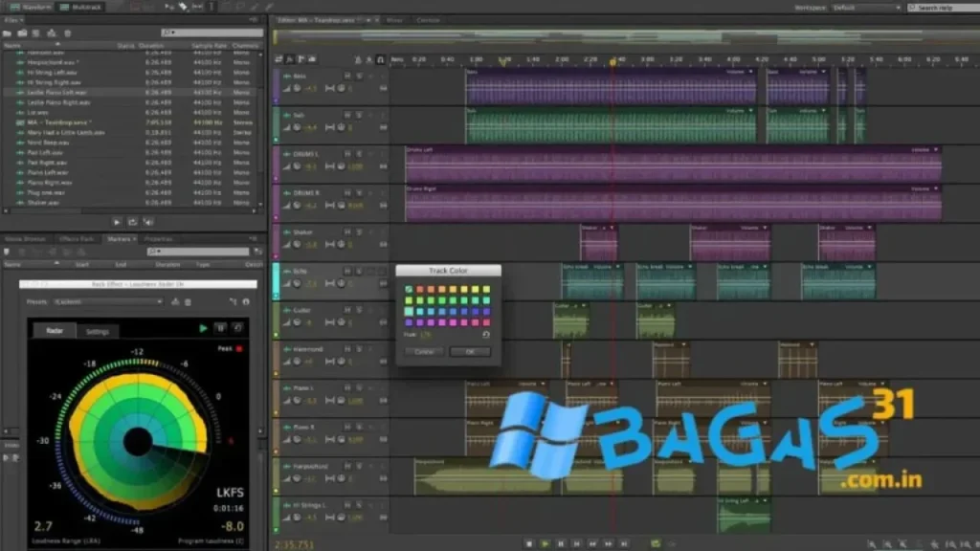Open the Markers tab
980x551 pixels.
point(118,238)
